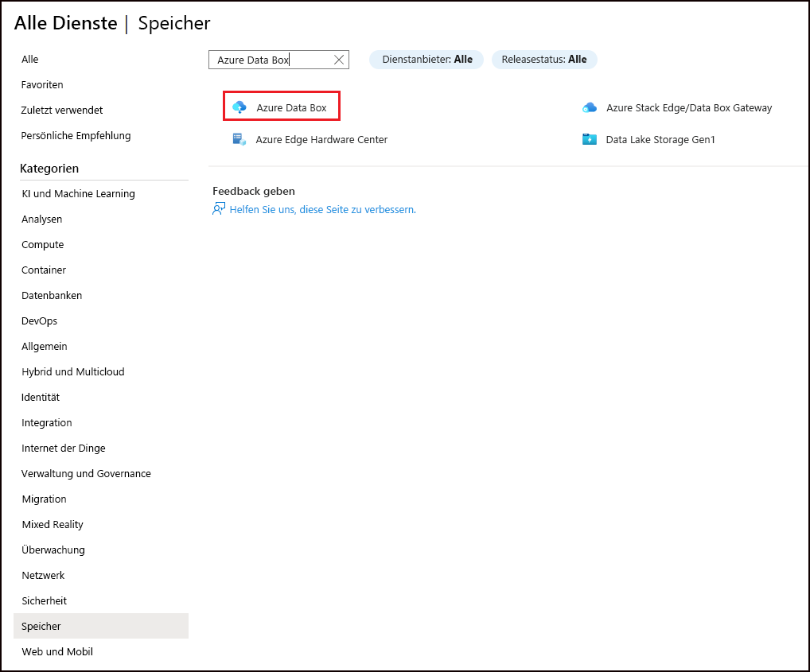Select Persönliche Empfehlung
Screen dimensions: 810x672
[76, 136]
